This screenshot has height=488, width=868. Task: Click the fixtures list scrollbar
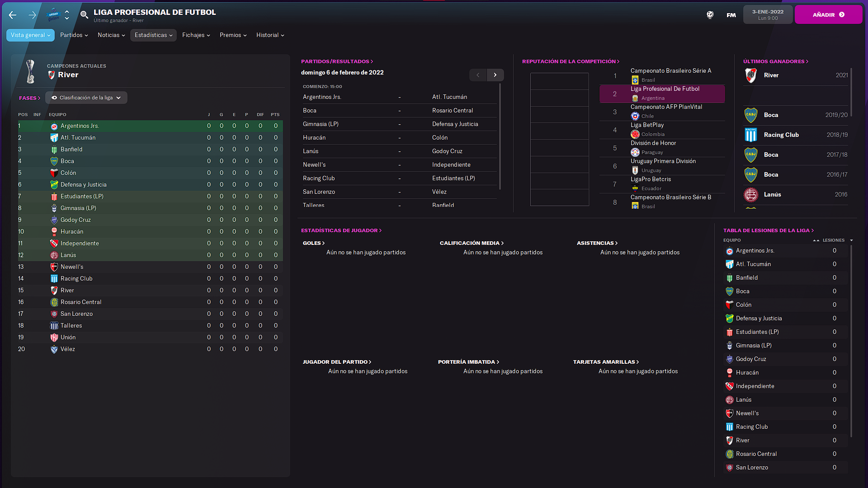500,136
